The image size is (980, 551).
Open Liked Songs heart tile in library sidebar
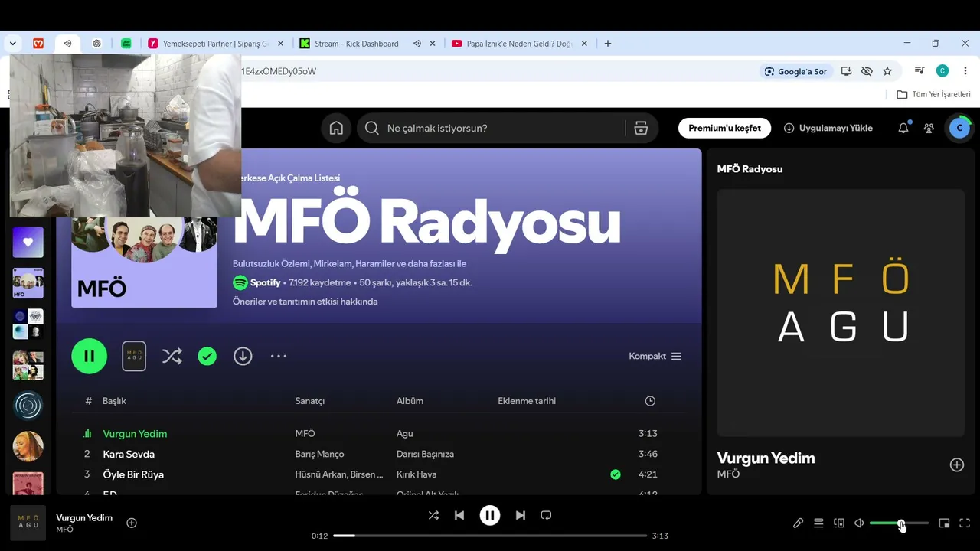tap(28, 243)
